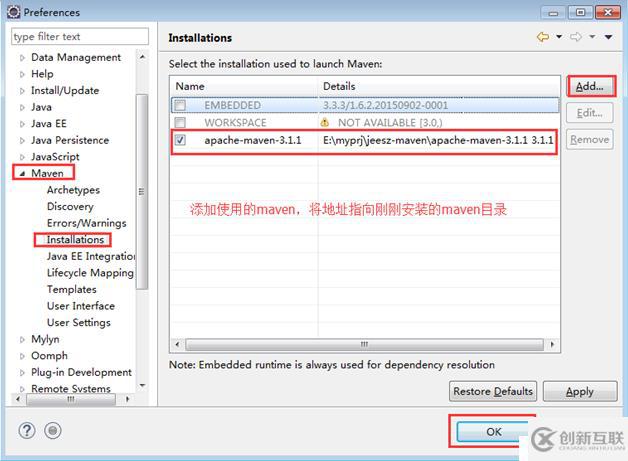Image resolution: width=628 pixels, height=461 pixels.
Task: Click the tree vertical scrollbar down arrow
Action: coord(142,385)
